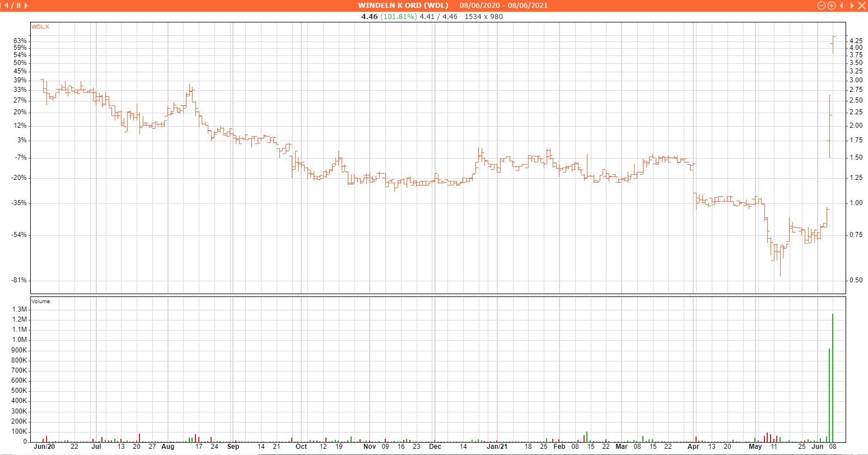Click the 08/06/2020 - 08/06/2021 date range
Image resolution: width=868 pixels, height=455 pixels.
coord(503,5)
